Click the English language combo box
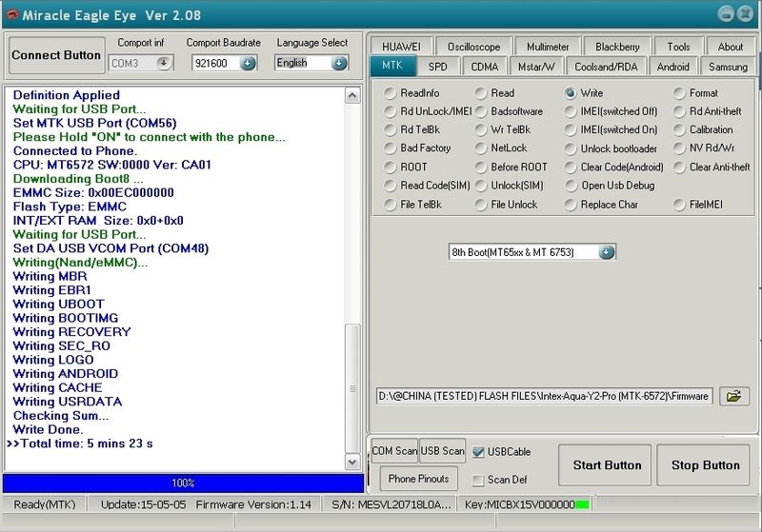The image size is (762, 532). coord(311,63)
